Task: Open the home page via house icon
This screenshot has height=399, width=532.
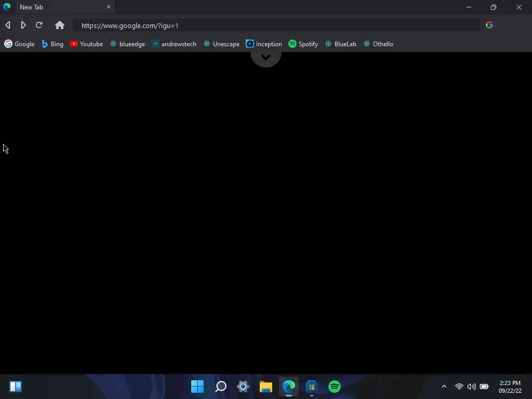Action: (x=60, y=25)
